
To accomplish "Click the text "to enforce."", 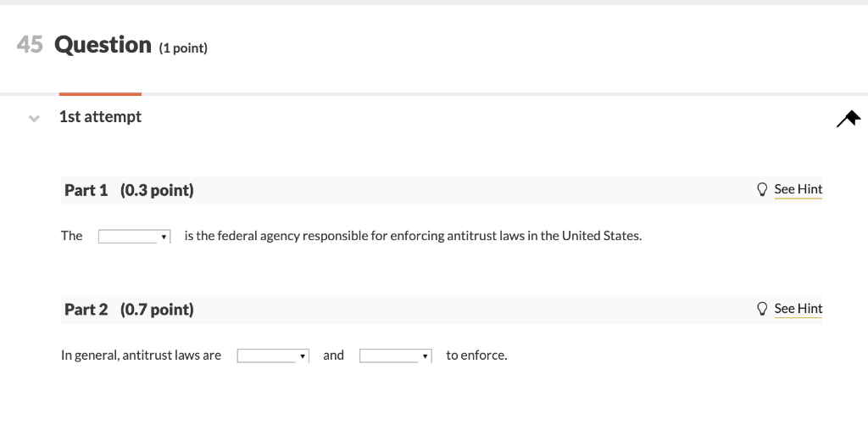I will (476, 355).
